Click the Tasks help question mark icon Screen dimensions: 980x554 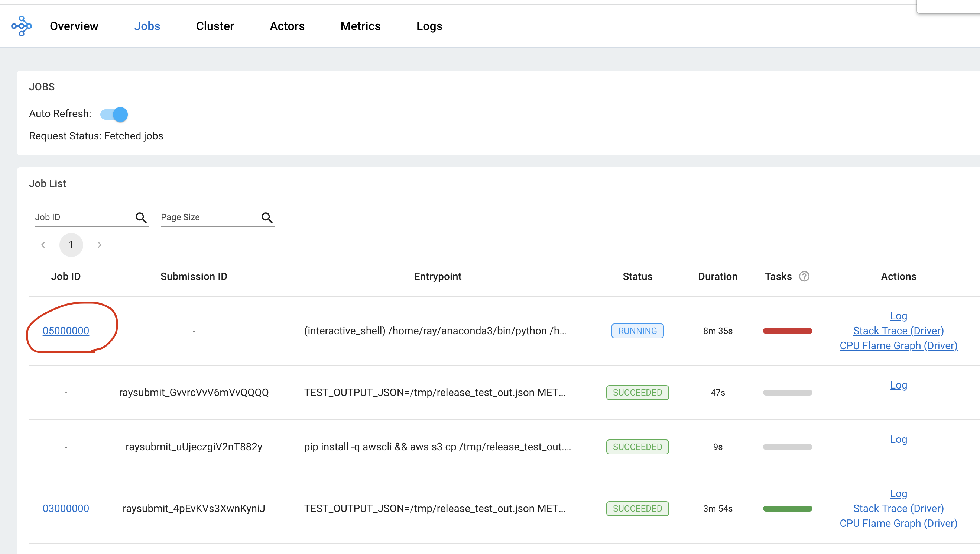pyautogui.click(x=804, y=276)
